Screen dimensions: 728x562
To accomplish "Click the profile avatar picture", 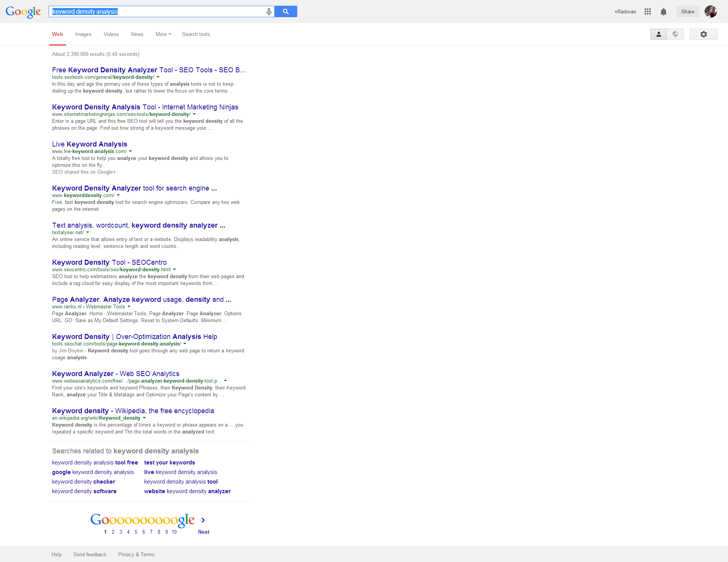I will click(710, 12).
